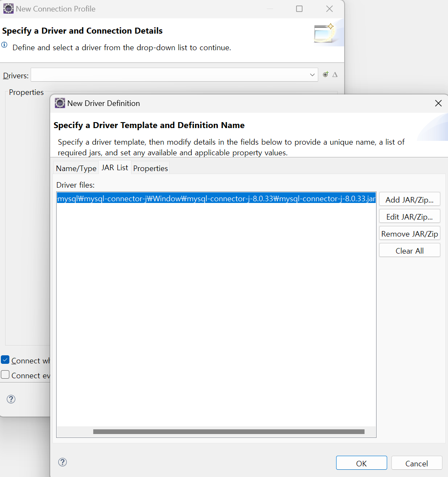
Task: Open help in New Connection Profile dialog
Action: [11, 399]
